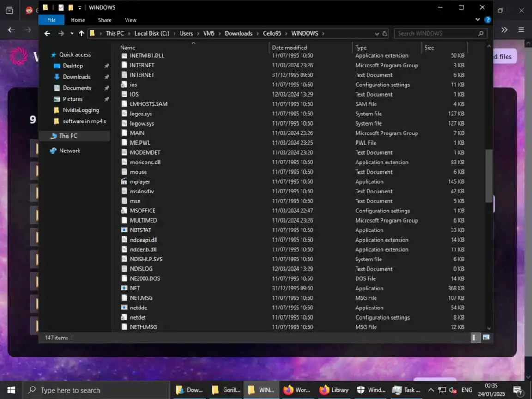This screenshot has width=532, height=399.
Task: Sort by Size column header
Action: coord(429,48)
